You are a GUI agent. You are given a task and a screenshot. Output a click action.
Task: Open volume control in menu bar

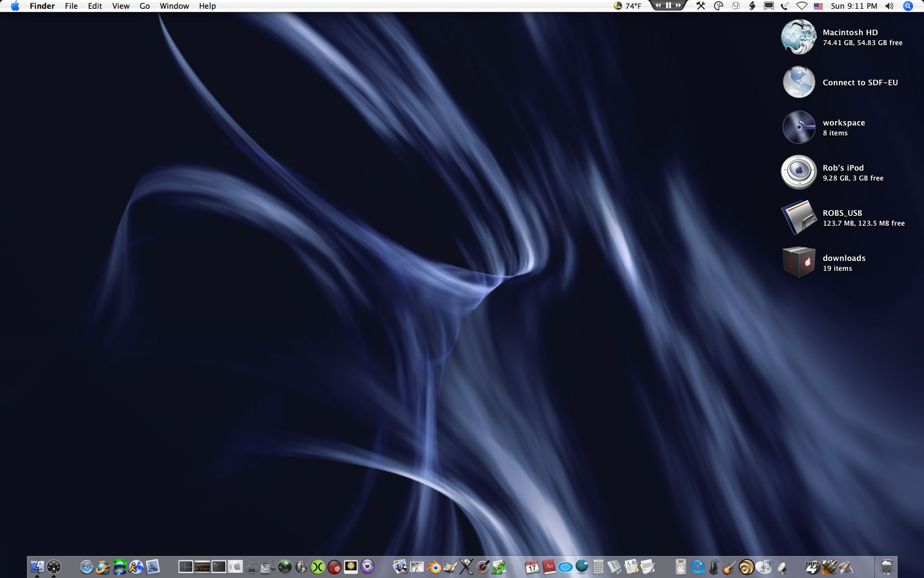(x=889, y=6)
